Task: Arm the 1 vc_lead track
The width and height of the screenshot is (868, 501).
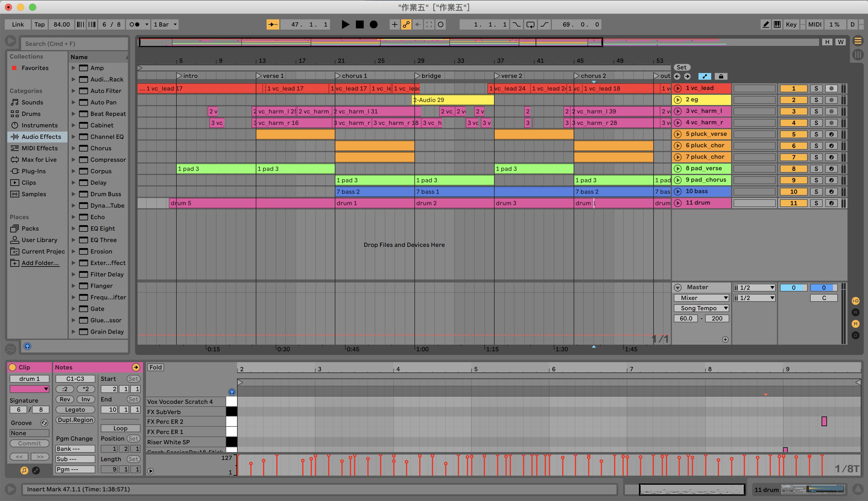Action: click(831, 88)
